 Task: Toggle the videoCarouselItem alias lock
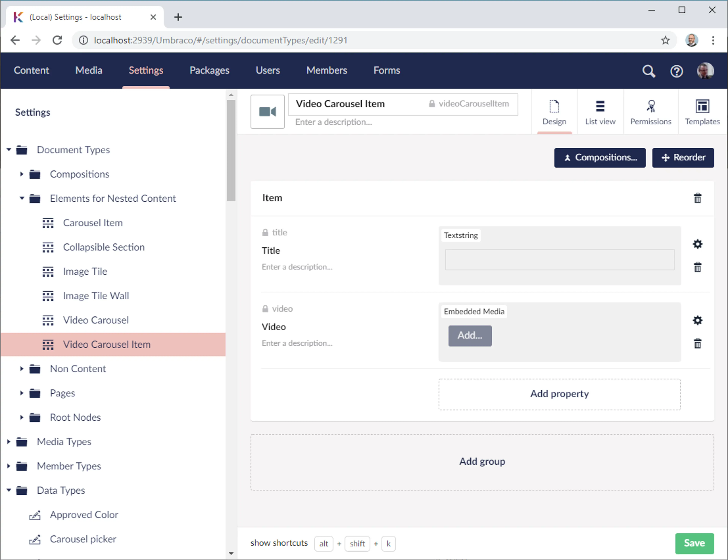point(432,104)
